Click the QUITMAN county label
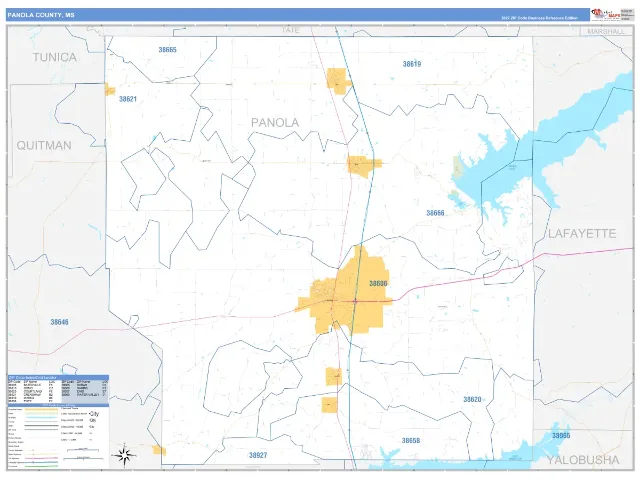This screenshot has height=480, width=640. tap(44, 145)
